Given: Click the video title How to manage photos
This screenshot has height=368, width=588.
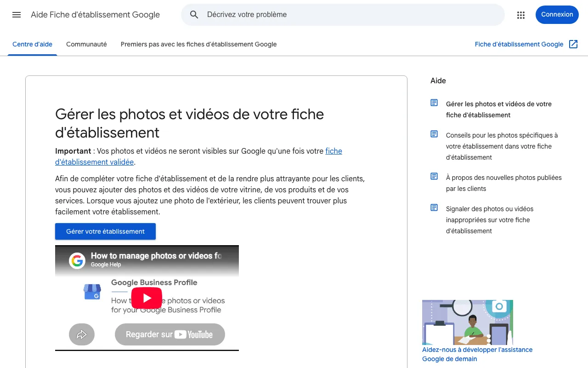Looking at the screenshot, I should click(156, 256).
